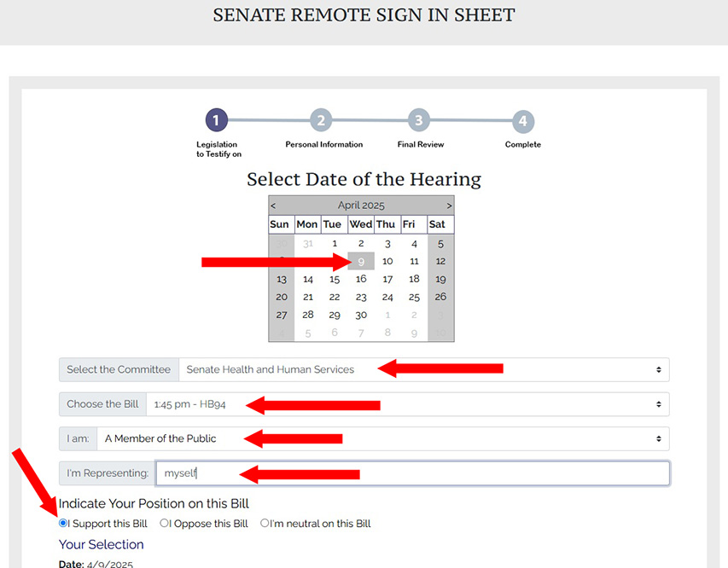This screenshot has height=568, width=728.
Task: Select step 1 Legislation to Testify on
Action: click(216, 120)
